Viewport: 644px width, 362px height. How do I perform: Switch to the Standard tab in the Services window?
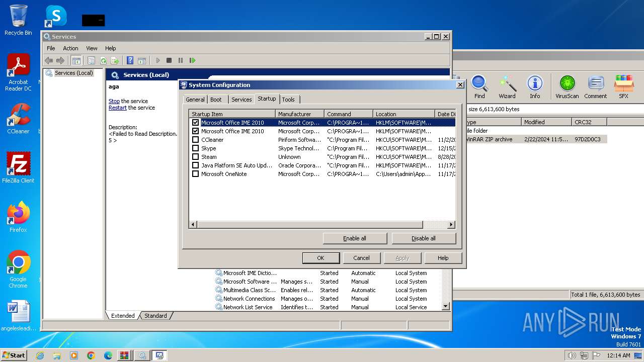pyautogui.click(x=155, y=316)
